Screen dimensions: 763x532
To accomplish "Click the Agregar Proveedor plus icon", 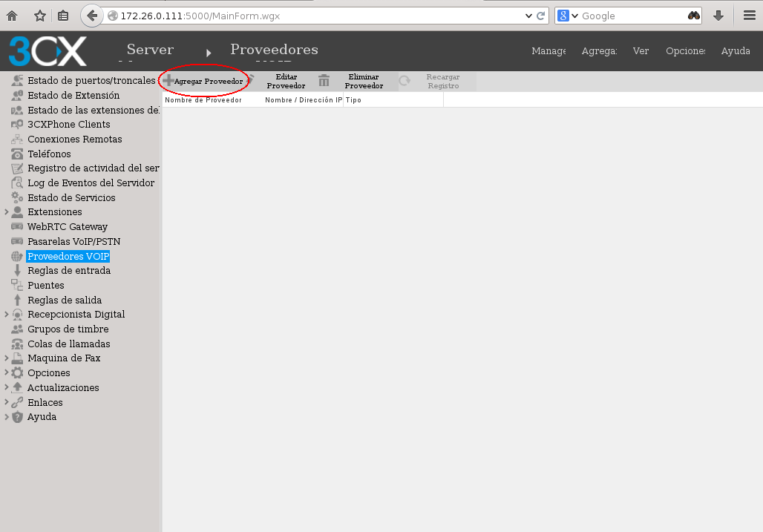I will point(169,79).
